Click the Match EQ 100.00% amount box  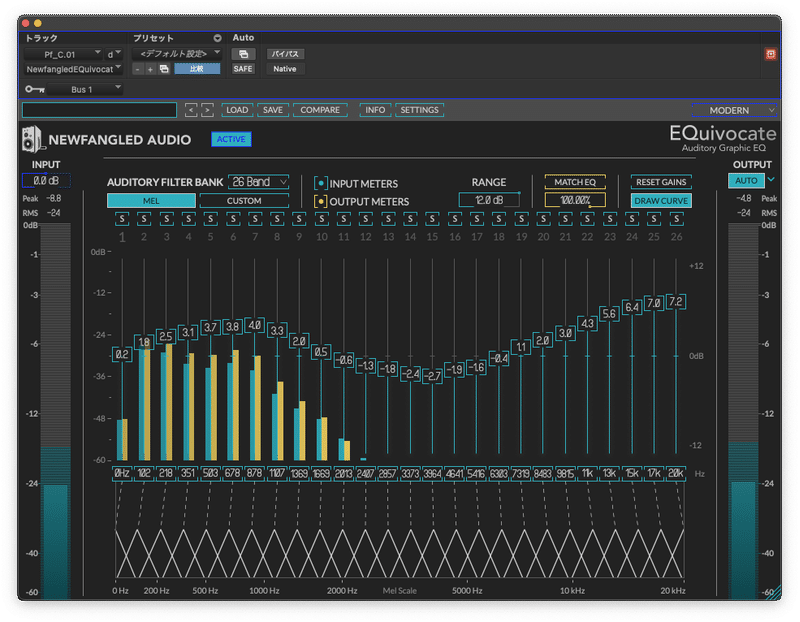(575, 200)
